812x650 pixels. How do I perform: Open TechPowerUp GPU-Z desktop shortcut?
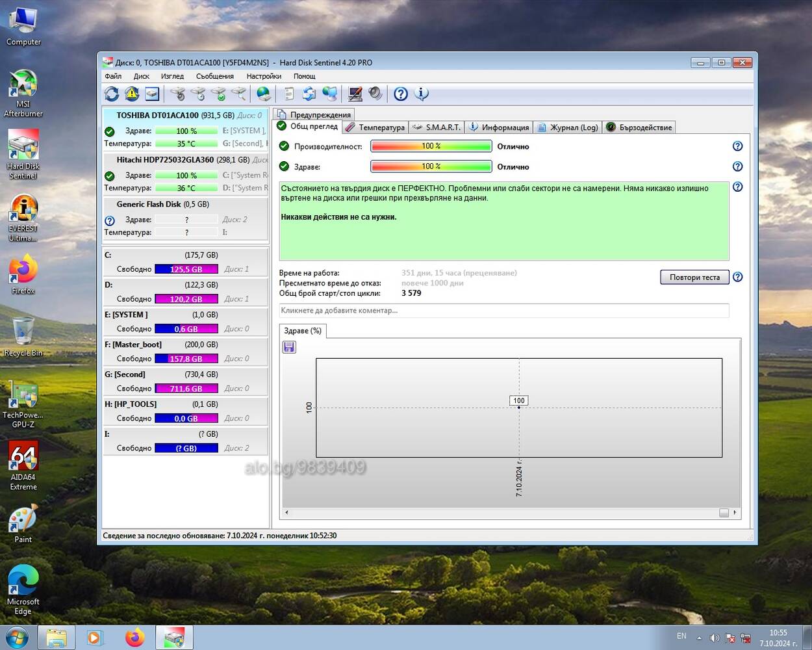coord(23,404)
